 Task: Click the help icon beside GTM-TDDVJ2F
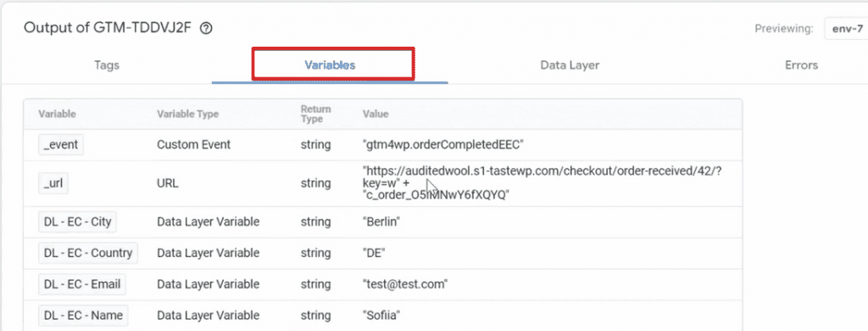tap(206, 29)
